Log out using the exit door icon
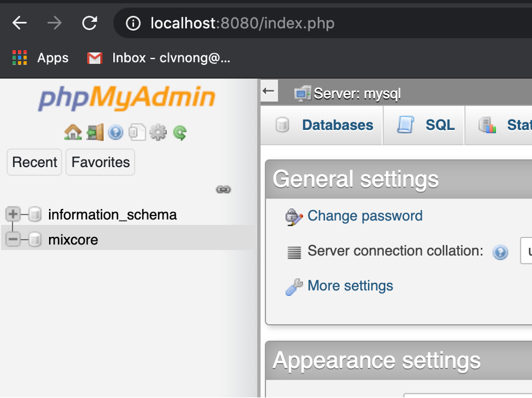This screenshot has width=532, height=398. [94, 132]
